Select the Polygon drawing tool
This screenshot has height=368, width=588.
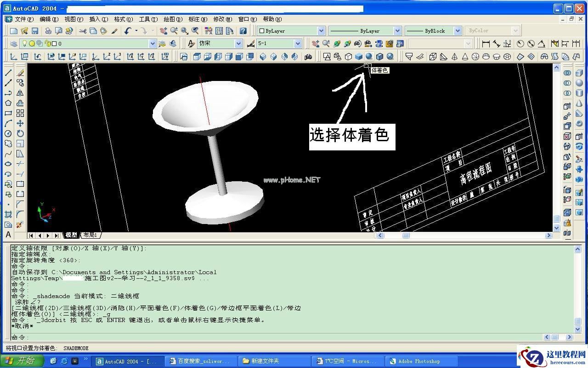pyautogui.click(x=8, y=103)
